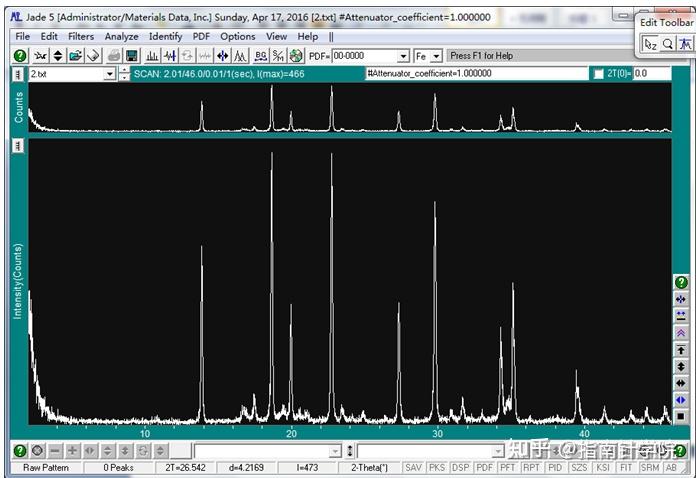This screenshot has width=696, height=478.
Task: Click the 2T(0) offset value field
Action: 652,74
